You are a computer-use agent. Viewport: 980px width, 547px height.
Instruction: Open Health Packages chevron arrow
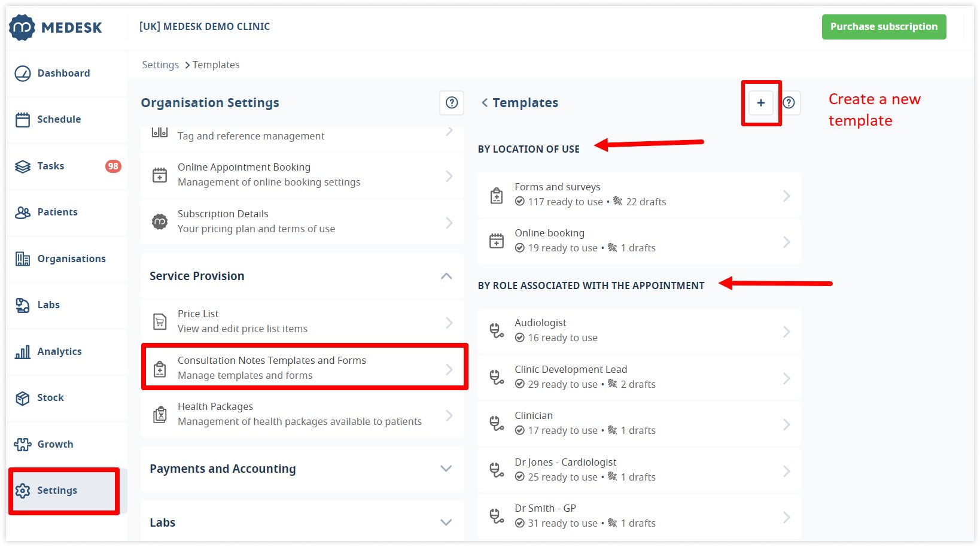tap(449, 415)
